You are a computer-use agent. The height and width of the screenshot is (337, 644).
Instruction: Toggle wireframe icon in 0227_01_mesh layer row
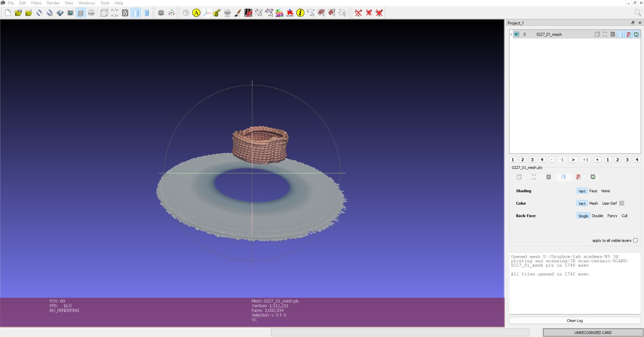(x=613, y=35)
